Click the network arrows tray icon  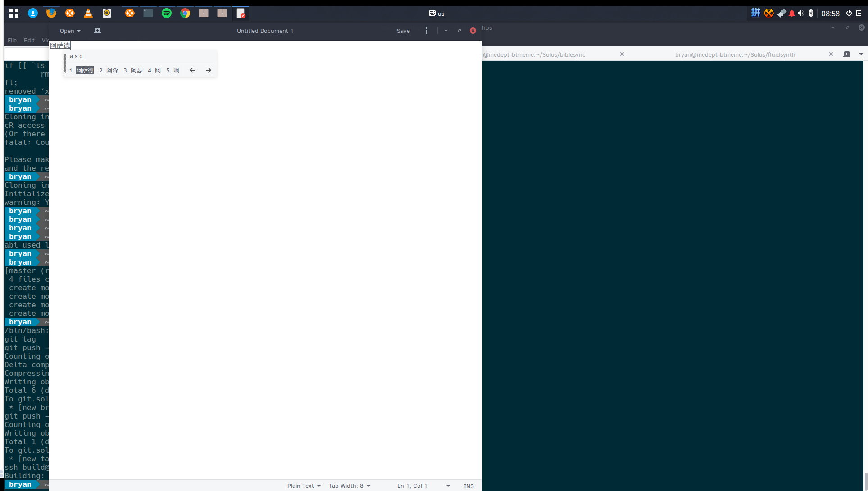781,13
